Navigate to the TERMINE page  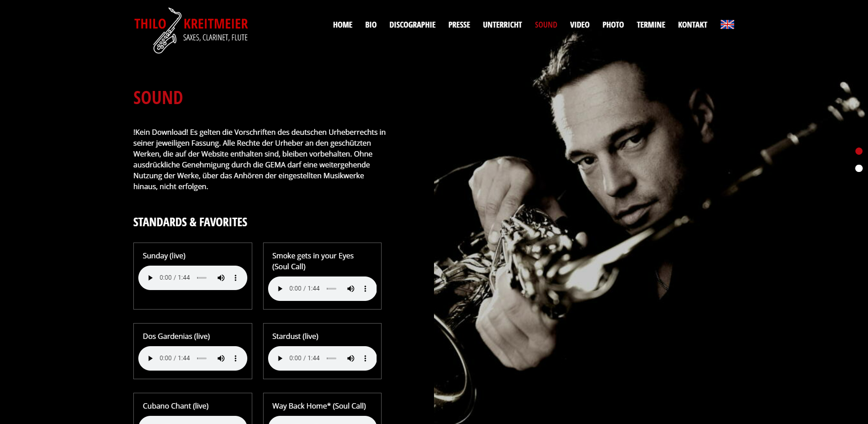click(x=651, y=25)
